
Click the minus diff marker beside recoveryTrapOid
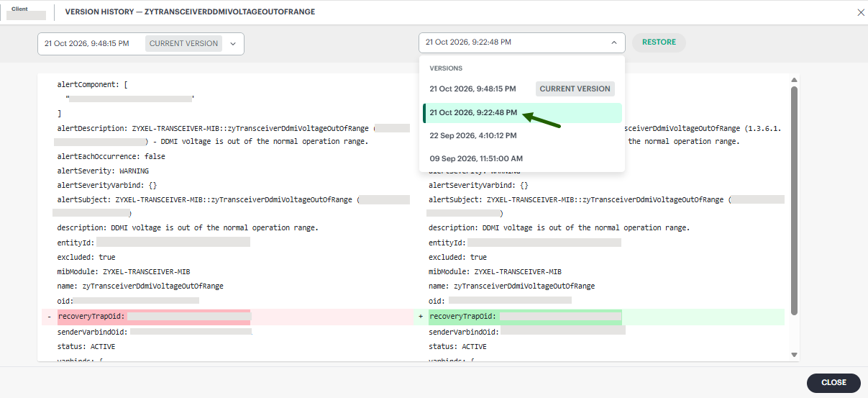coord(49,317)
